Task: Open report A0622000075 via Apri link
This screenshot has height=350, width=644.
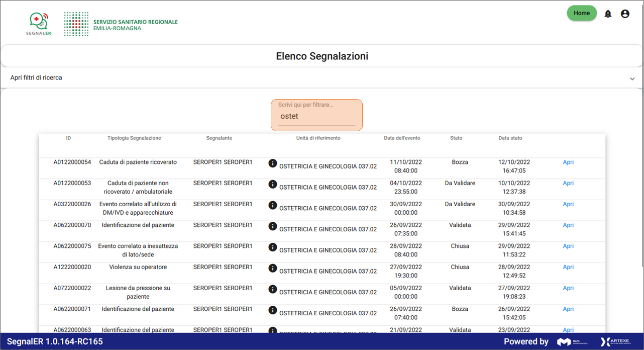Action: click(568, 246)
